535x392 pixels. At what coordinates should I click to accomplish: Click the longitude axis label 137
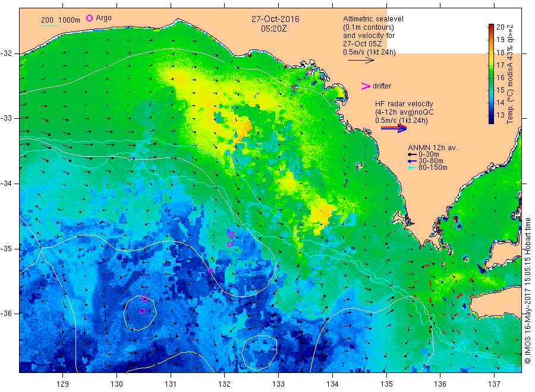click(x=494, y=384)
